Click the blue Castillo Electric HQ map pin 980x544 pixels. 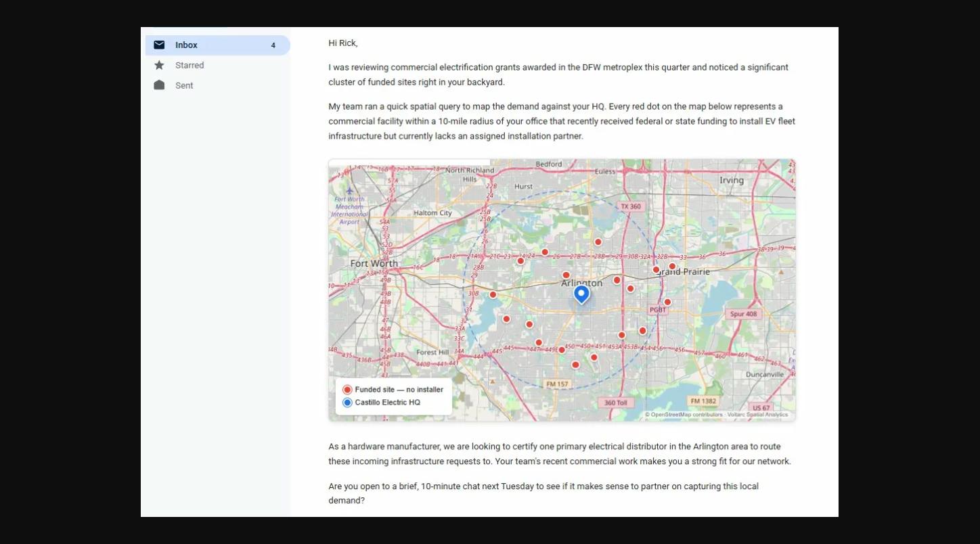pos(580,292)
